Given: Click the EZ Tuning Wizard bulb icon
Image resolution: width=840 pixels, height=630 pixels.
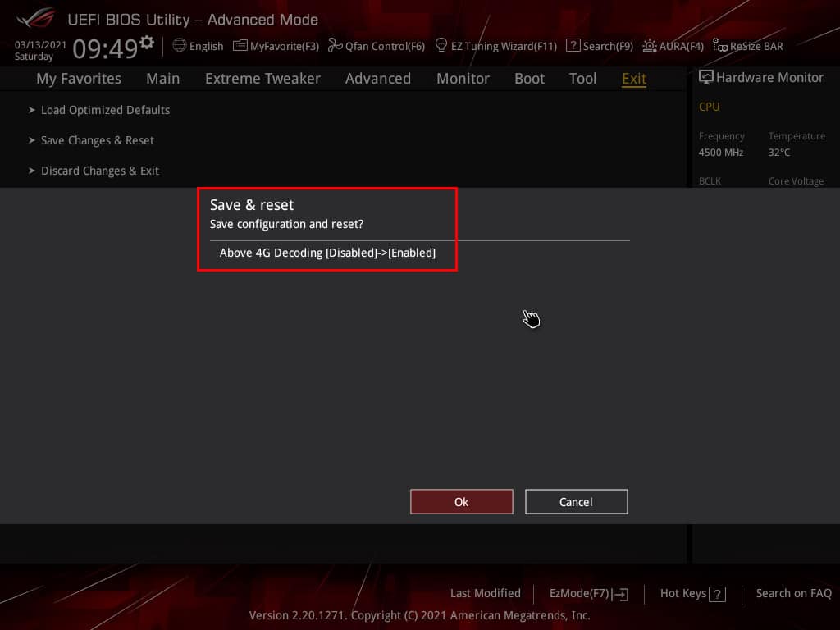Looking at the screenshot, I should click(x=441, y=46).
